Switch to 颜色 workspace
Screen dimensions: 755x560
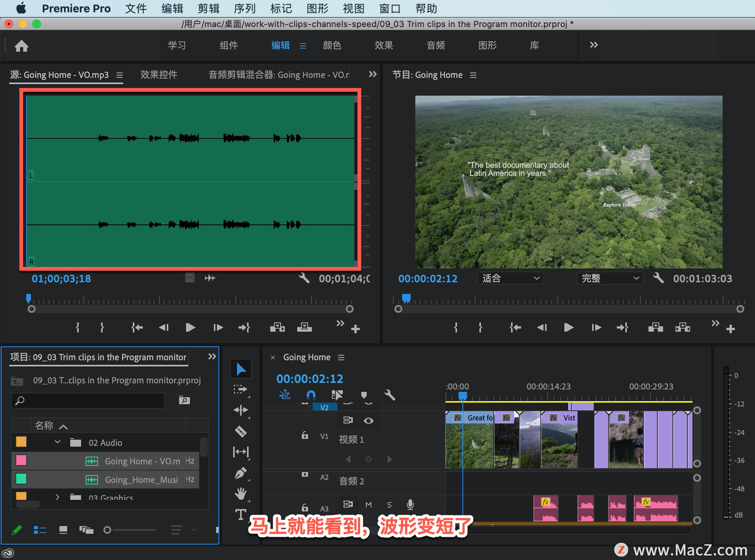click(x=331, y=45)
